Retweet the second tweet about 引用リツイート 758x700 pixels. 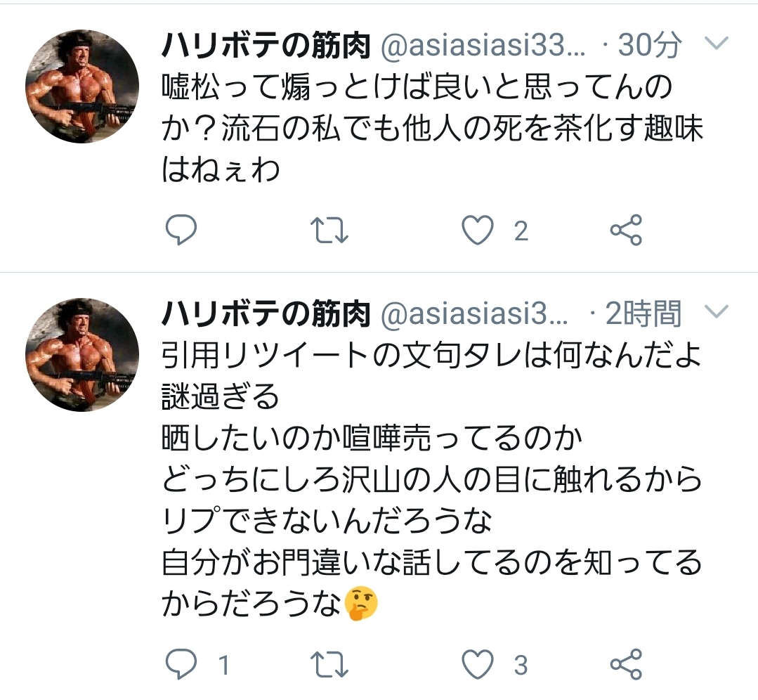(329, 664)
